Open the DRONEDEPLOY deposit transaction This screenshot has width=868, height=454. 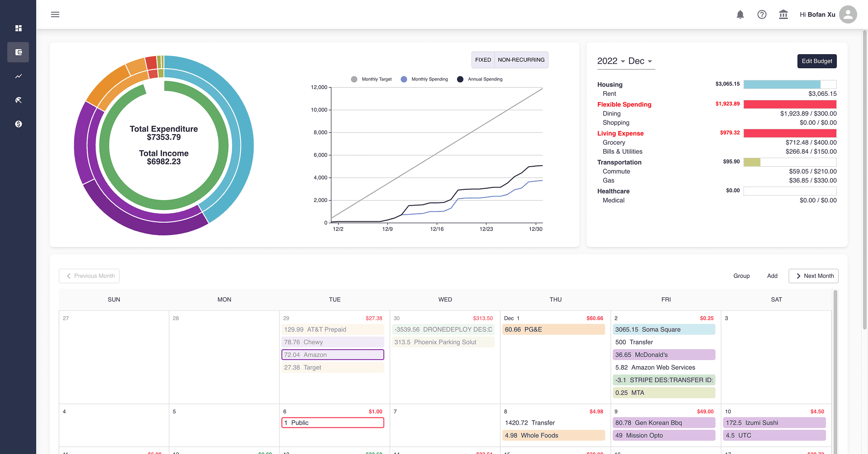pos(443,329)
